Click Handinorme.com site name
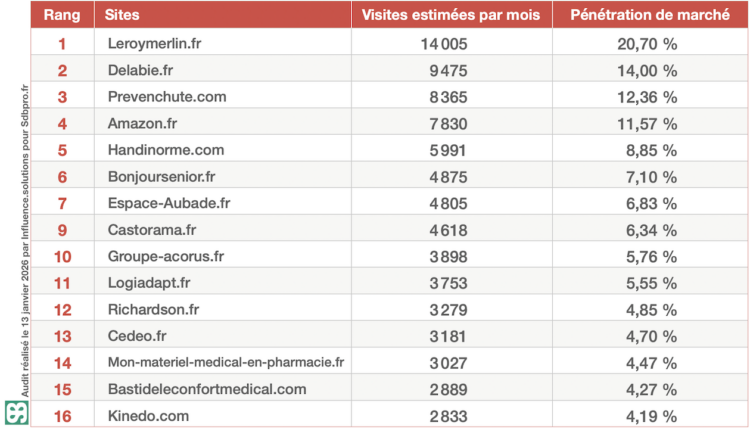Viewport: 750px width, 429px height. click(x=165, y=150)
